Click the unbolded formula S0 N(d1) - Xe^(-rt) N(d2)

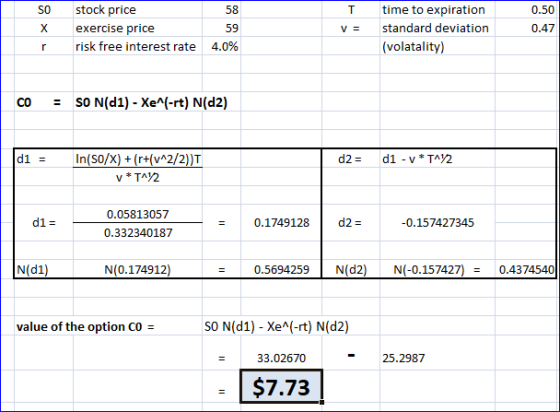(276, 327)
